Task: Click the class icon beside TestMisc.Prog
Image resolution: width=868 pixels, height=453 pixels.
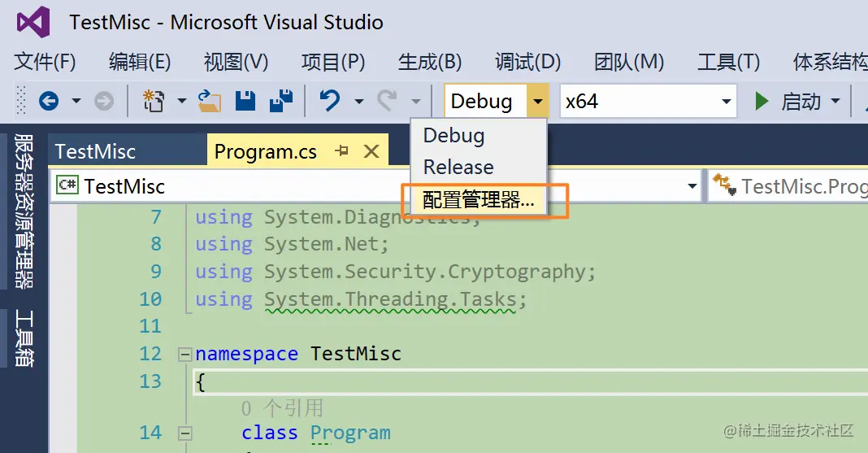Action: click(725, 185)
